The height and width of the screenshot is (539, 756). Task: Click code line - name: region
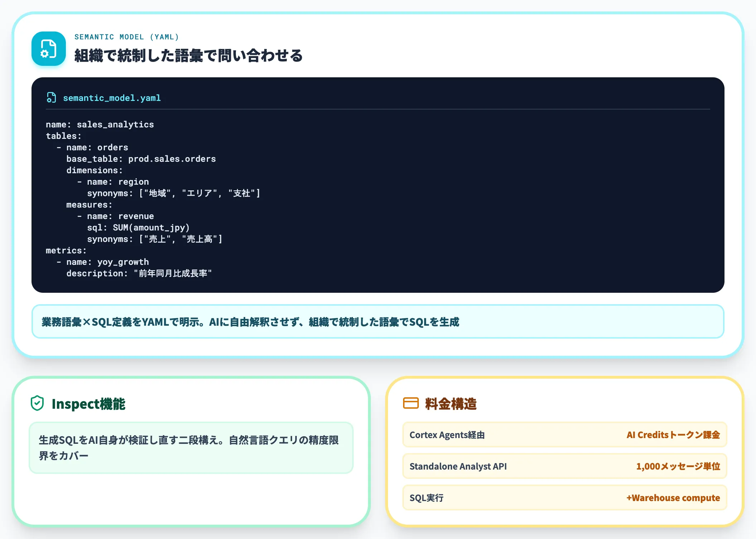(113, 181)
